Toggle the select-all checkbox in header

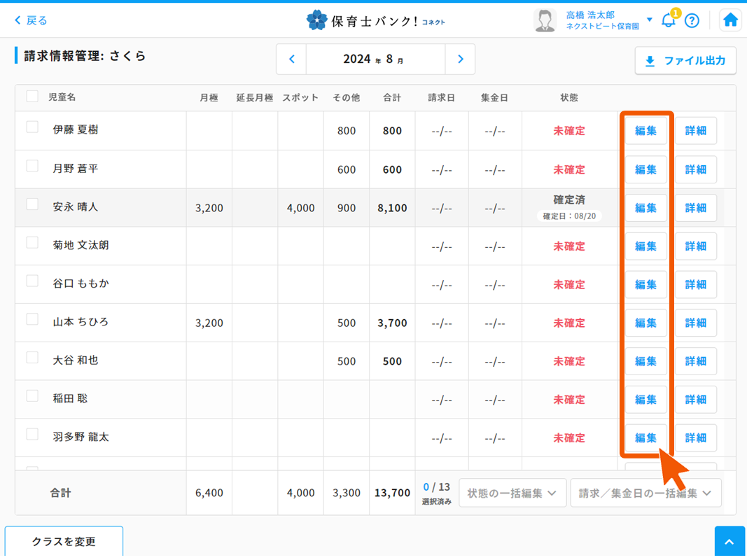pyautogui.click(x=32, y=97)
